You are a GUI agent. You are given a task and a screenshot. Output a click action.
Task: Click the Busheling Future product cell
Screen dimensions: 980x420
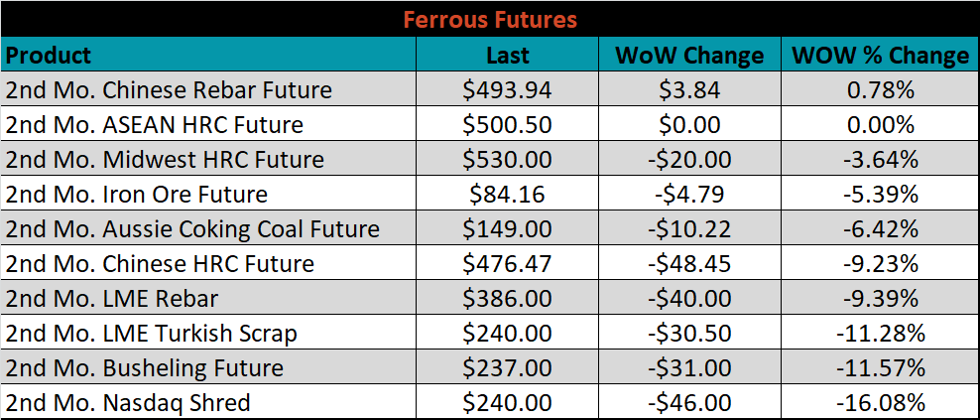click(208, 366)
